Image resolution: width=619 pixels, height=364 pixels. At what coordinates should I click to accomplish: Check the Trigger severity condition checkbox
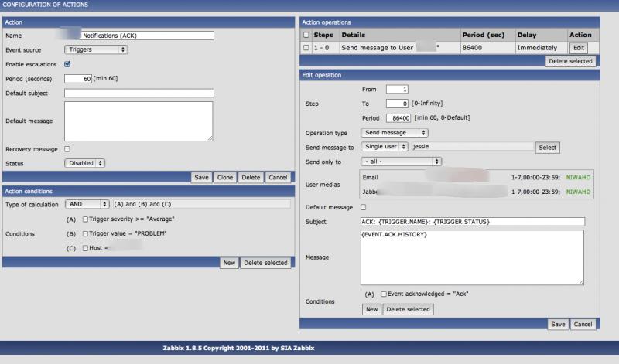85,219
